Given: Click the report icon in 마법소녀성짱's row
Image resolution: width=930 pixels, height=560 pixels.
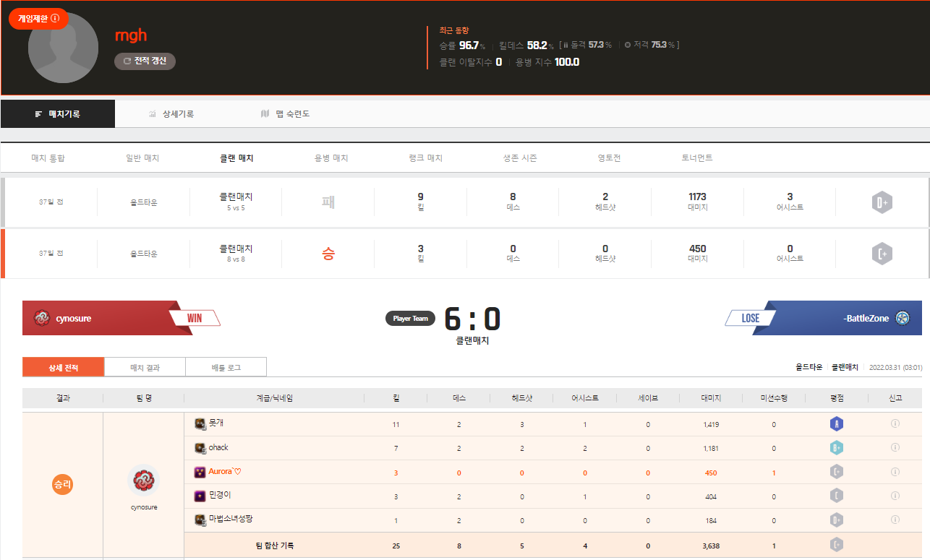Looking at the screenshot, I should (x=895, y=520).
